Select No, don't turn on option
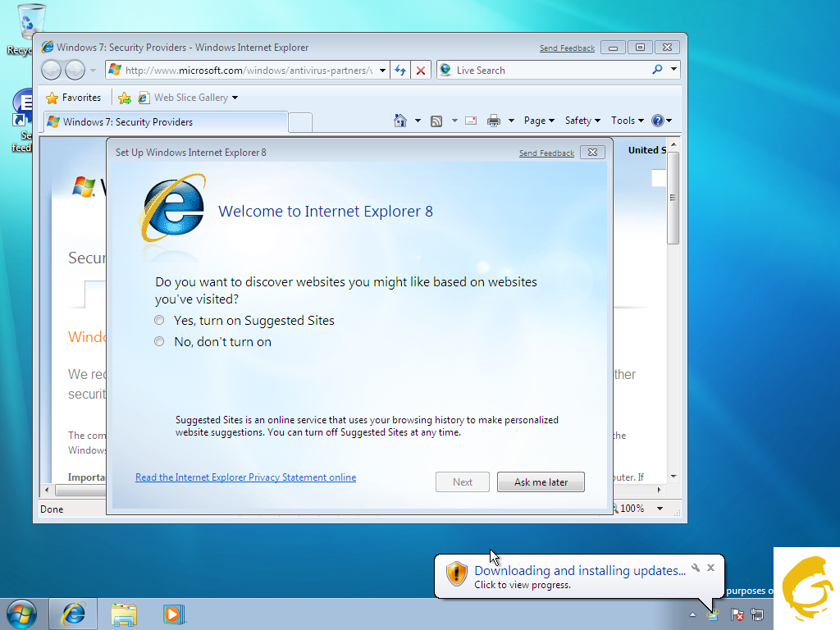 [160, 342]
